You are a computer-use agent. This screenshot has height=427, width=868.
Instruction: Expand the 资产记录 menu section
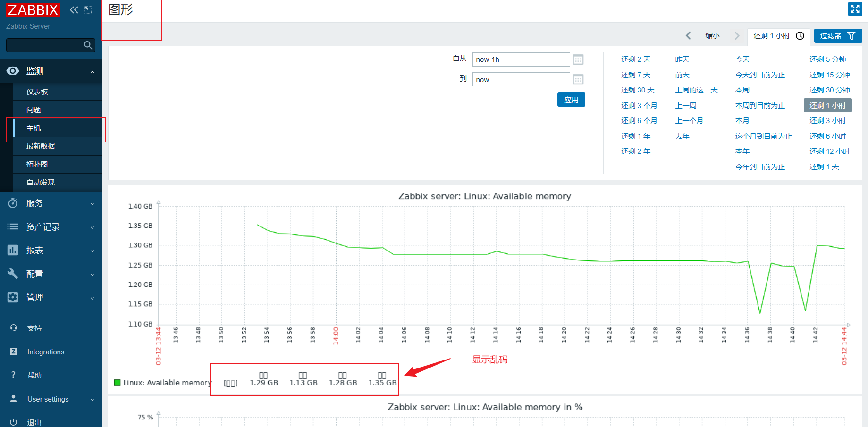click(92, 227)
